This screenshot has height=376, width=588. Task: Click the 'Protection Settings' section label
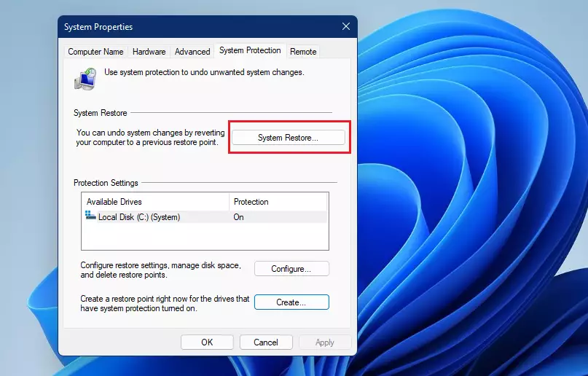point(106,183)
